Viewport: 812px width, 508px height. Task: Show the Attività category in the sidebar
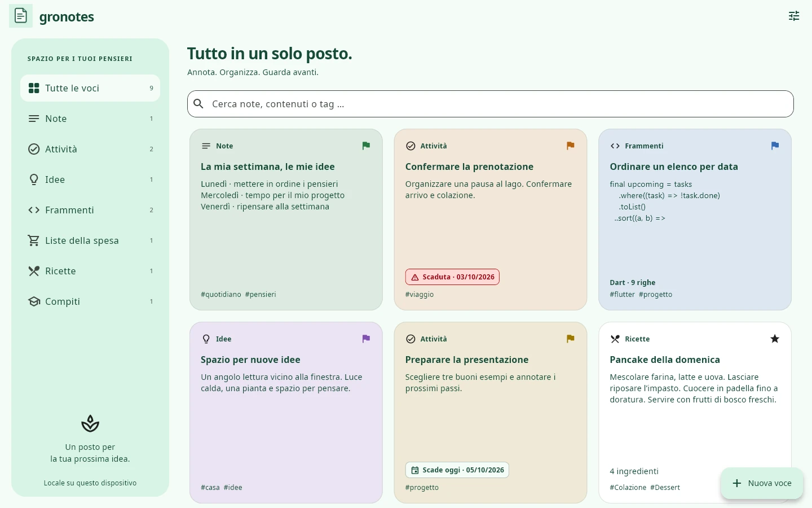(90, 149)
